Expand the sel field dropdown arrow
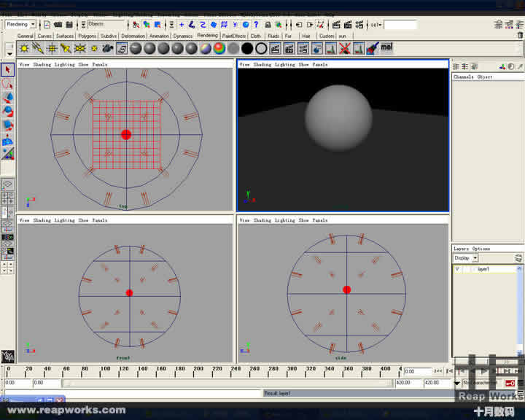Viewport: 525px width, 420px height. [379, 24]
